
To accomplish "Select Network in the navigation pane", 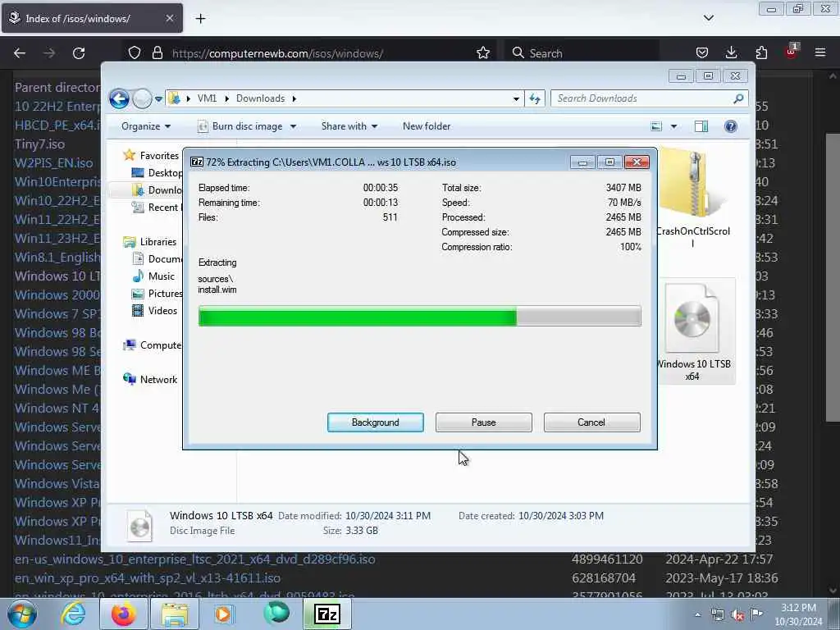I will click(150, 379).
